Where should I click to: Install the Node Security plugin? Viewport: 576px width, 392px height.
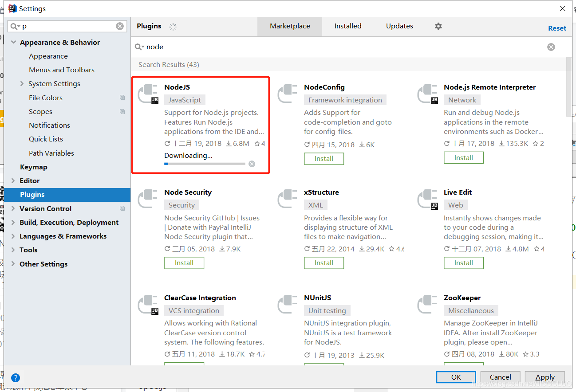(x=184, y=263)
